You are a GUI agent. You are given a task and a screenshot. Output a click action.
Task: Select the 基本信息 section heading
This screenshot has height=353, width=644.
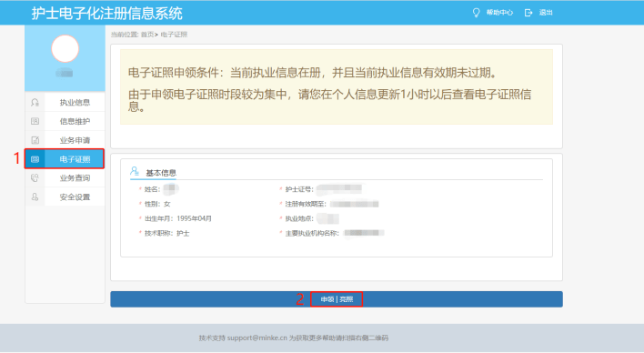tap(161, 173)
